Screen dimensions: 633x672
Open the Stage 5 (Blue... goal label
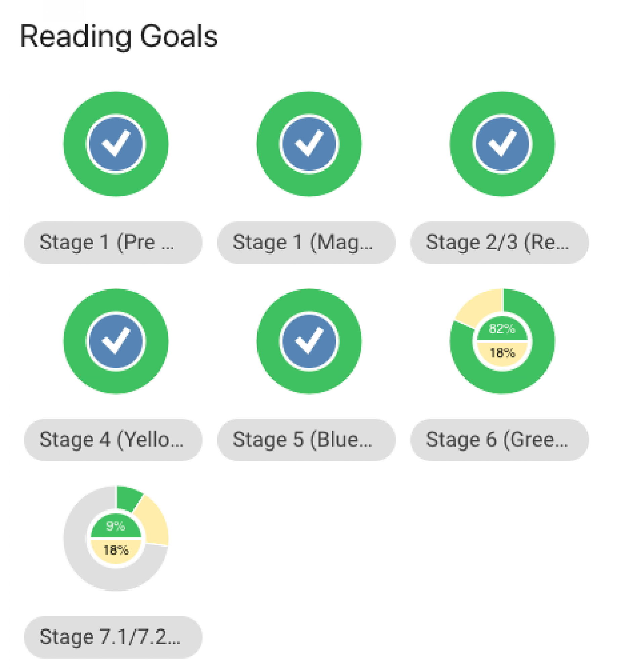[x=306, y=440]
